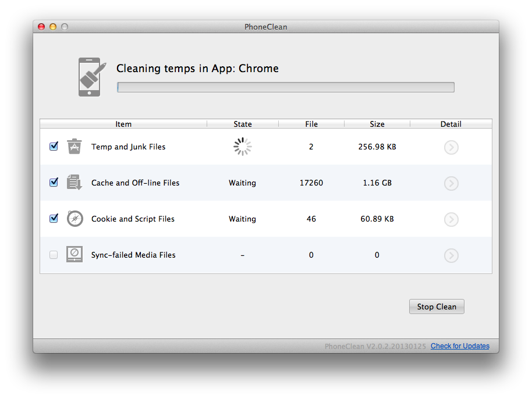Viewport: 532px width, 399px height.
Task: Open details arrow for Sync-failed Media Files
Action: tap(451, 255)
